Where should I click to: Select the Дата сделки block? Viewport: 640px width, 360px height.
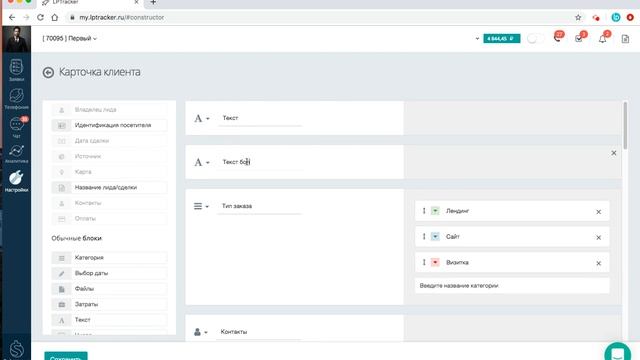pos(109,141)
